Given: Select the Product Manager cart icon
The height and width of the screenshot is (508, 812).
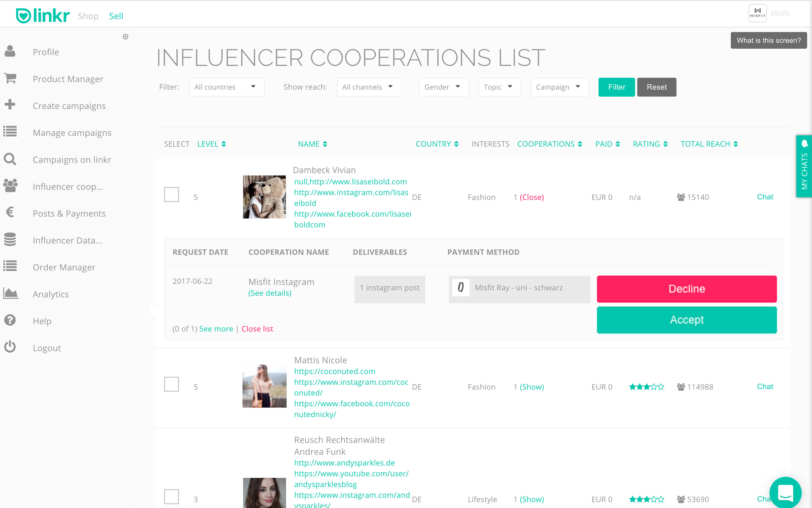Looking at the screenshot, I should [x=10, y=79].
